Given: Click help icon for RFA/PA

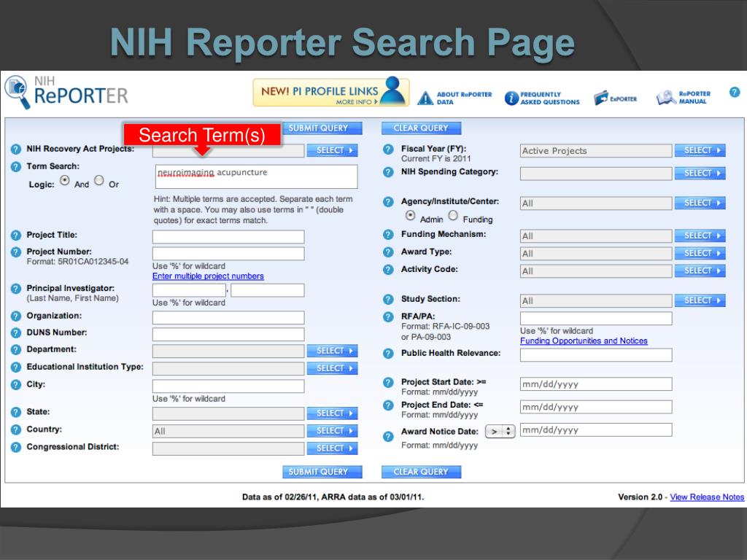Looking at the screenshot, I should pos(388,316).
